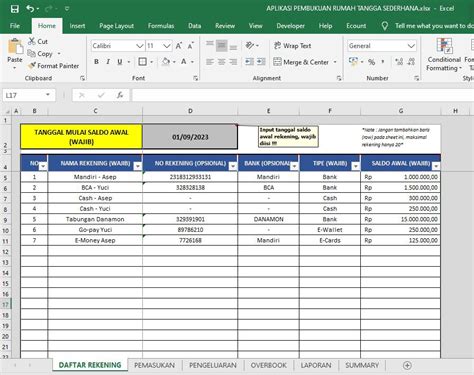Click into the formula bar field
This screenshot has width=474, height=375.
[303, 95]
